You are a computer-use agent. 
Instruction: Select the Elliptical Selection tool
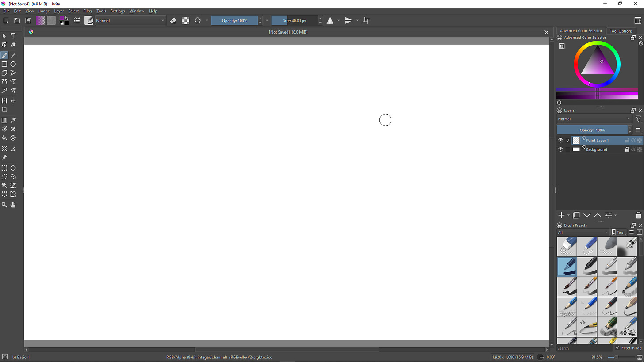(13, 168)
